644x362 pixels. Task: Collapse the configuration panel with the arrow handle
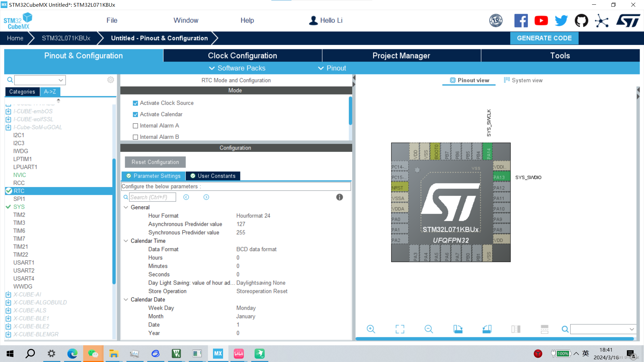pos(354,81)
